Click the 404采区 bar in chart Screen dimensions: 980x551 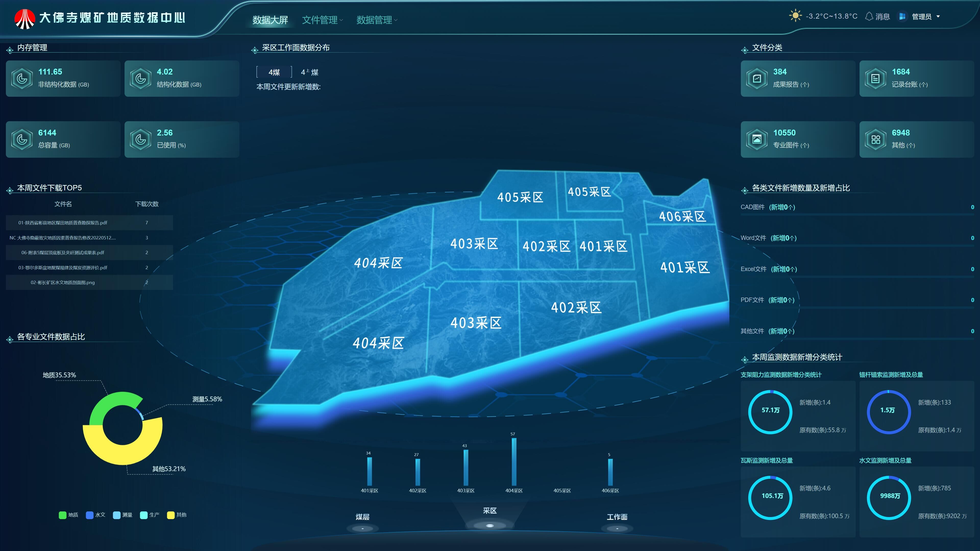(514, 462)
